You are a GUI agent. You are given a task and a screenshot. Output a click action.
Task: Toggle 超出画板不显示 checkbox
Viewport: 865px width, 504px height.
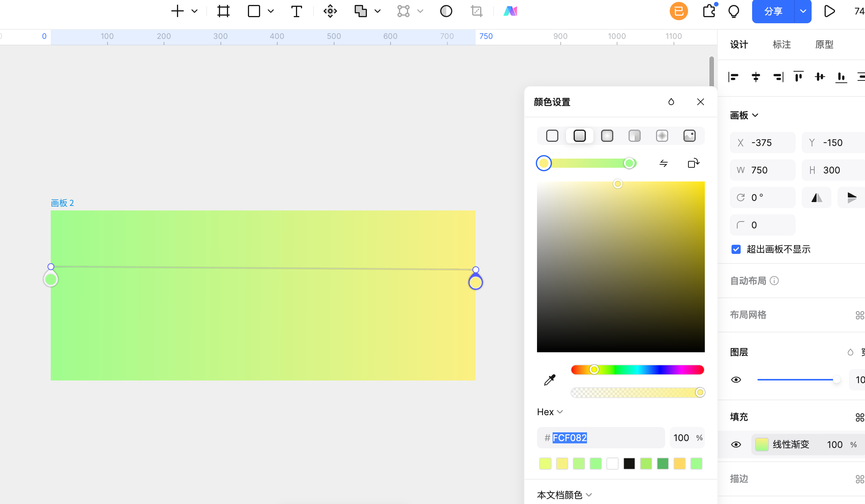click(736, 249)
